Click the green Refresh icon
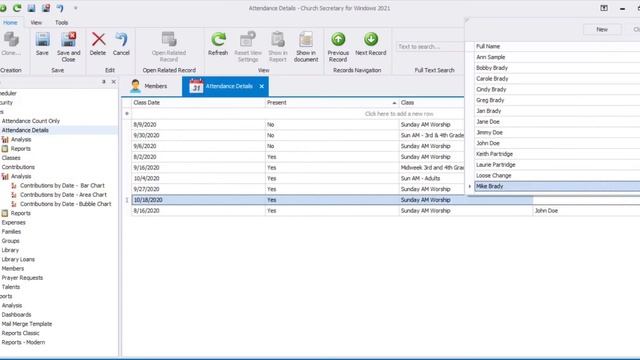Image resolution: width=640 pixels, height=360 pixels. 218,40
